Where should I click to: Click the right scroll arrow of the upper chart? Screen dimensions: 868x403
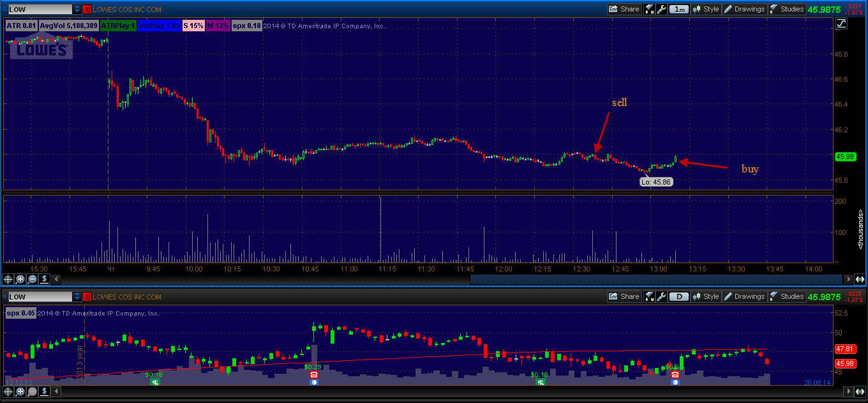tap(848, 279)
